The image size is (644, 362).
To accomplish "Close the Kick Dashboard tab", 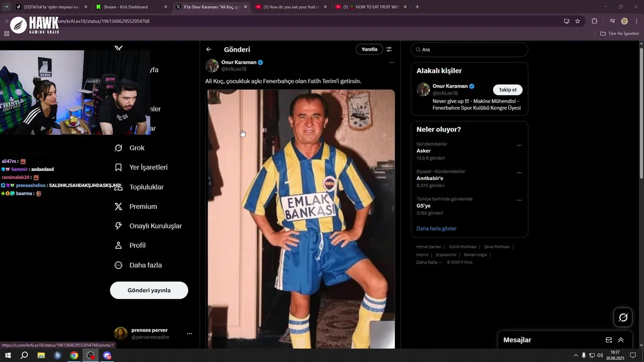I will pyautogui.click(x=166, y=7).
